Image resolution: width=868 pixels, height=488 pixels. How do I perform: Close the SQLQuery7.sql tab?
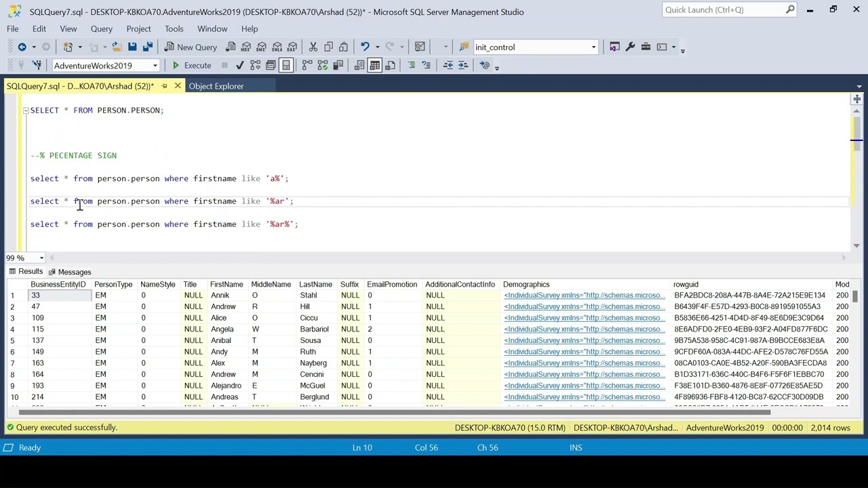click(178, 86)
